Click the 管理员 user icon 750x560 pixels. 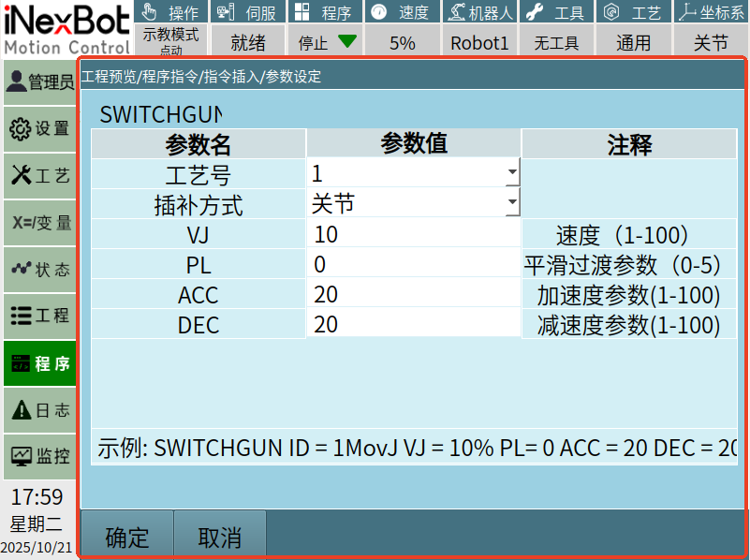tap(17, 81)
